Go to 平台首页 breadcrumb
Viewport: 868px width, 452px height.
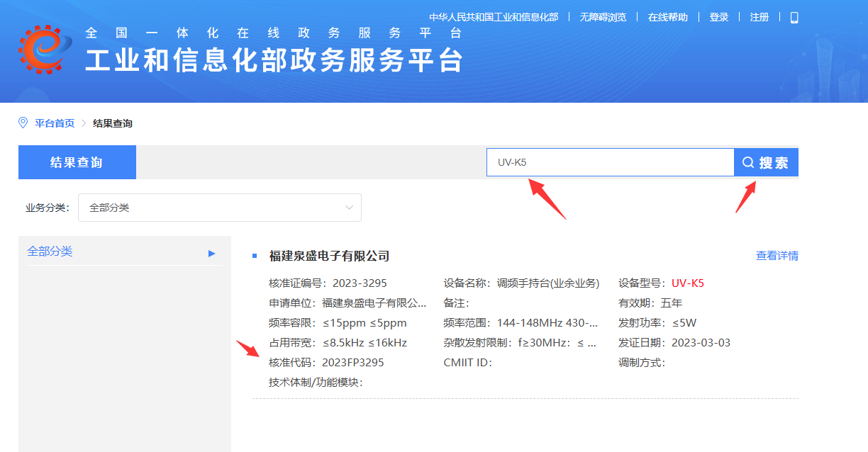click(55, 123)
